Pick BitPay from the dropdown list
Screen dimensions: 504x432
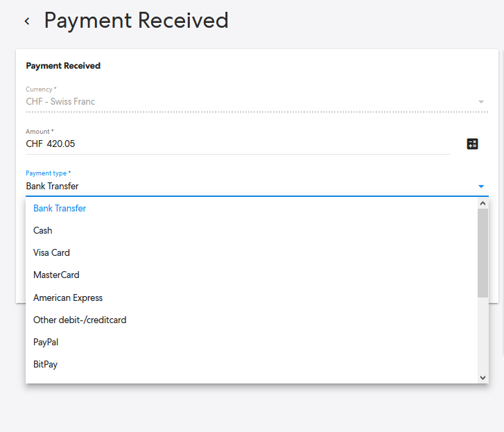tap(251, 364)
